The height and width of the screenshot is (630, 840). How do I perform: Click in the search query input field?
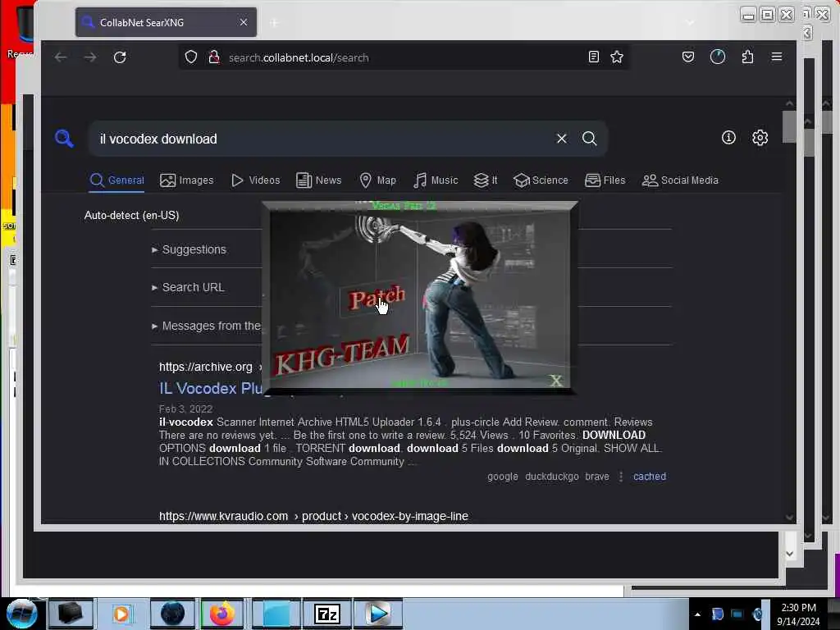[x=322, y=139]
